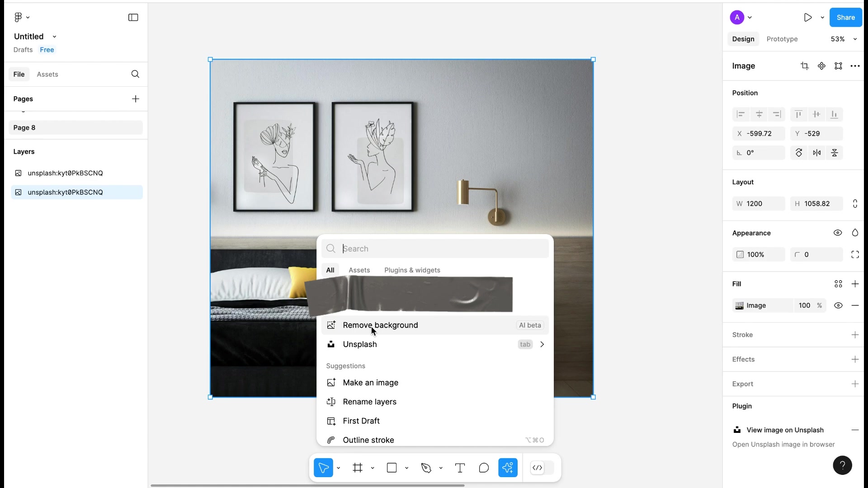This screenshot has width=868, height=488.
Task: Open Frame tool options dropdown arrow
Action: 373,468
